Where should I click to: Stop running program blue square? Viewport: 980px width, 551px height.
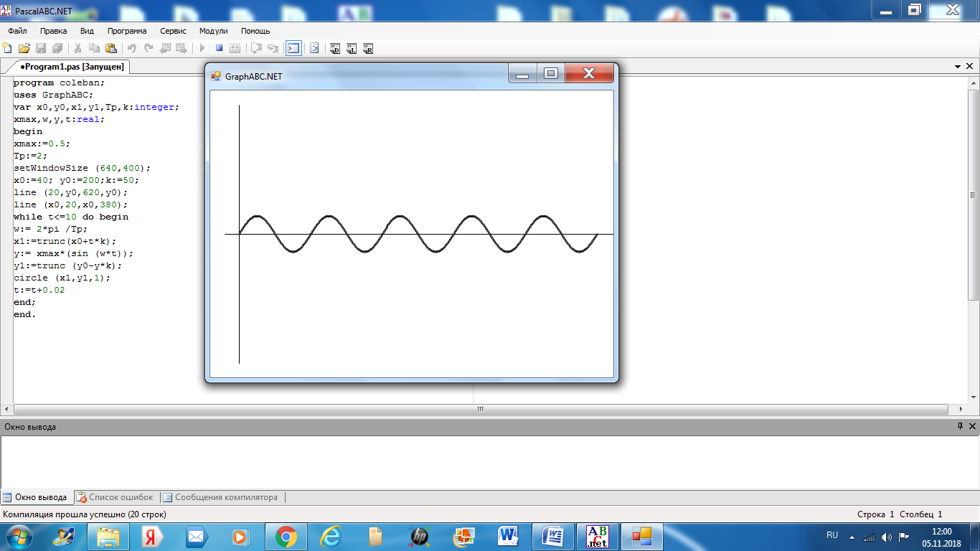point(219,48)
